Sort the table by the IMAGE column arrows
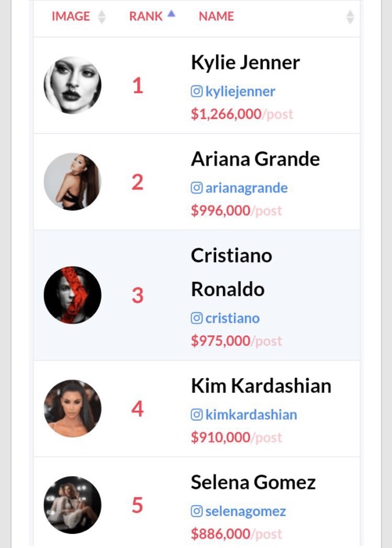 [102, 17]
